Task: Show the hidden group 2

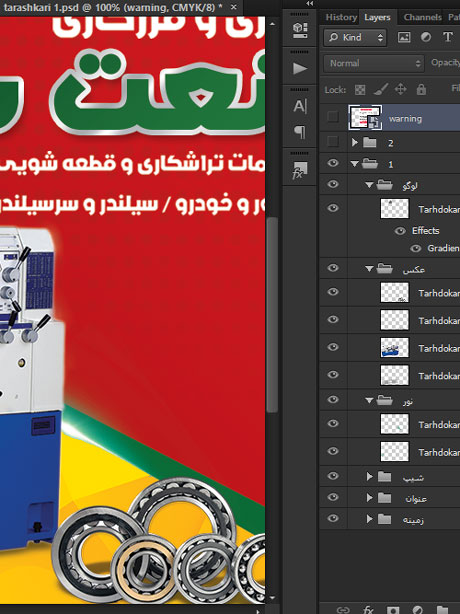Action: pos(333,141)
